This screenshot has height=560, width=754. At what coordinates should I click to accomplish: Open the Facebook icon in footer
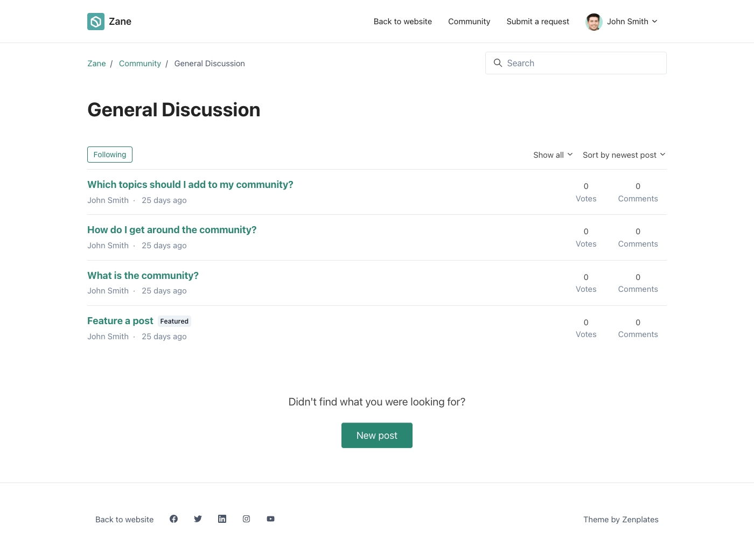pos(173,519)
